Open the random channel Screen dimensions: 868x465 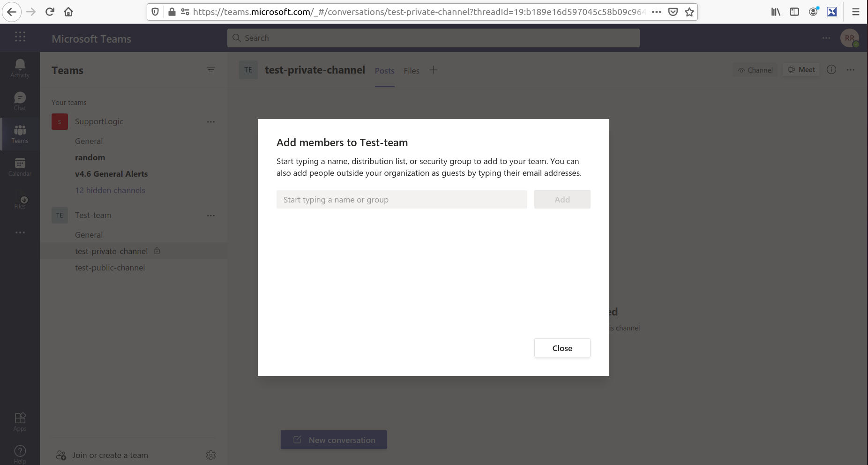click(x=90, y=157)
